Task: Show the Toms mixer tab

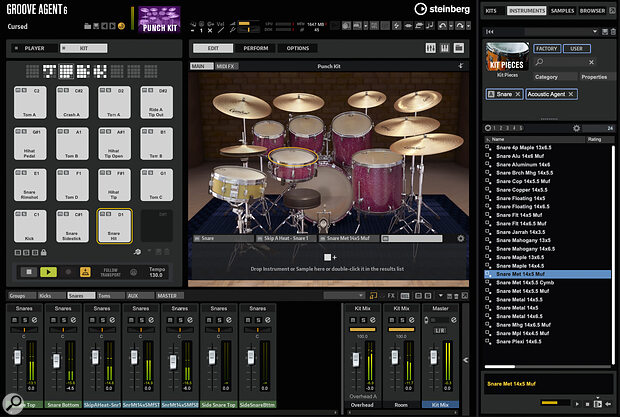Action: pyautogui.click(x=110, y=296)
